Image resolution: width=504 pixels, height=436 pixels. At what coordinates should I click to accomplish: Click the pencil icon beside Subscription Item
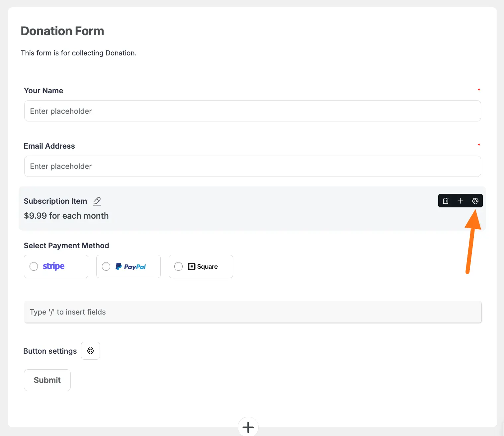pyautogui.click(x=97, y=201)
